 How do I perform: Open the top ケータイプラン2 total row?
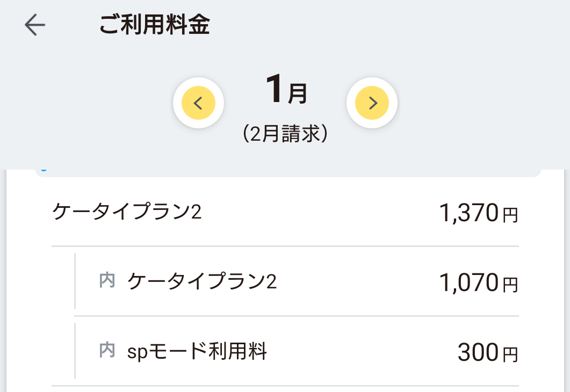point(127,213)
